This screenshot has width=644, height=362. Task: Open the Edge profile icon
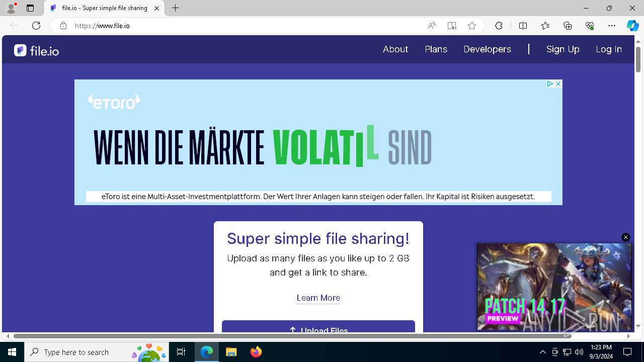(x=11, y=8)
